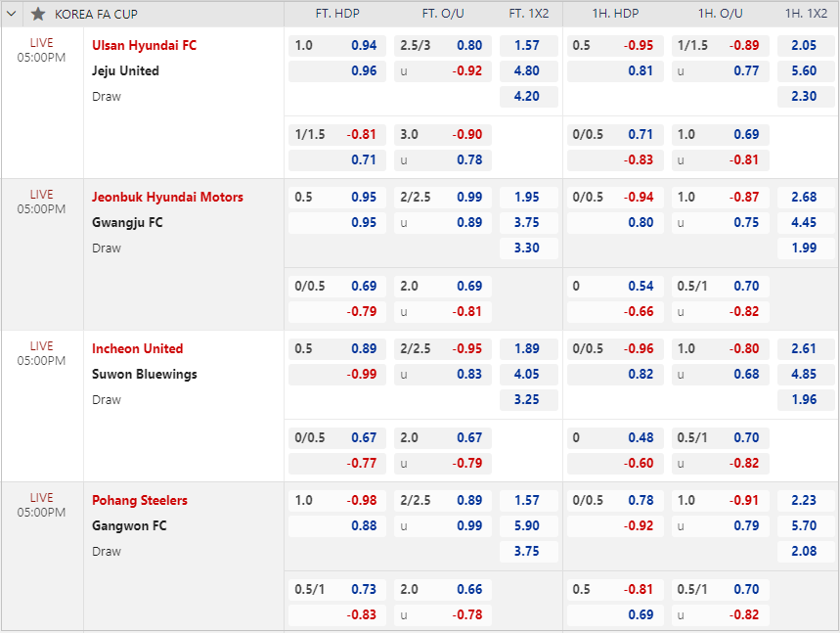Pick Incheon first-half win odds 2.61
Screen dimensions: 840x633
[806, 349]
